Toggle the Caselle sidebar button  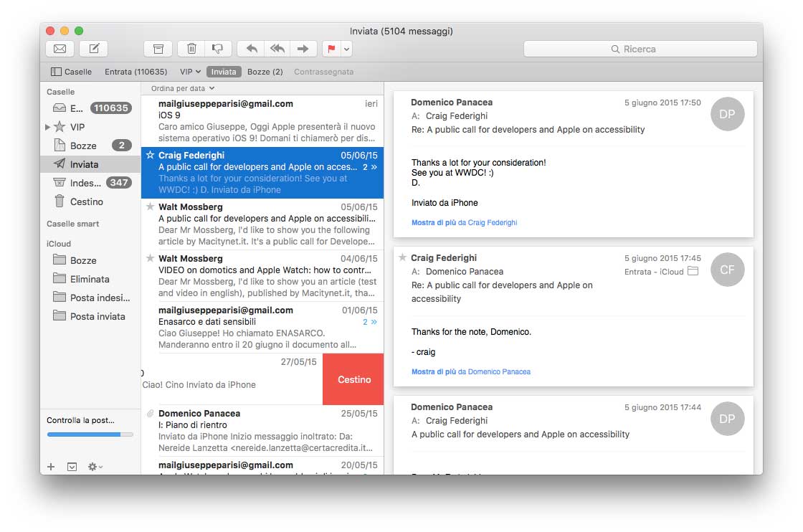[x=71, y=72]
